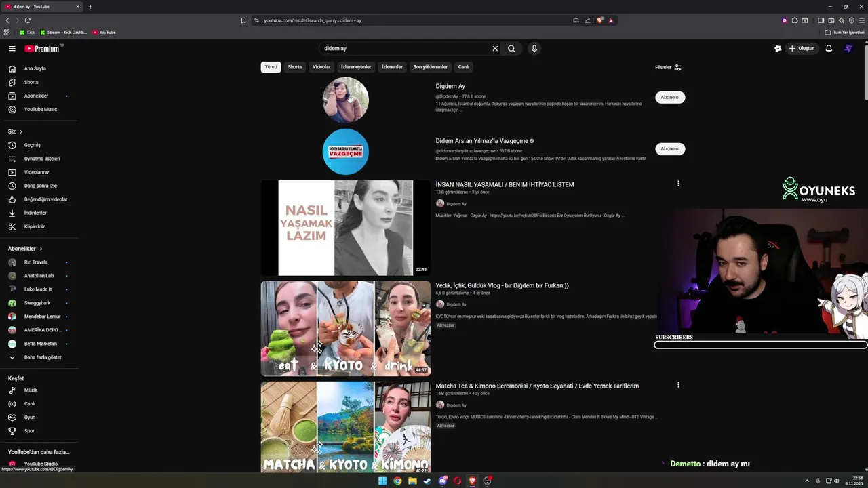This screenshot has width=868, height=488.
Task: Open the YouTube hamburger guide menu
Action: coord(12,49)
